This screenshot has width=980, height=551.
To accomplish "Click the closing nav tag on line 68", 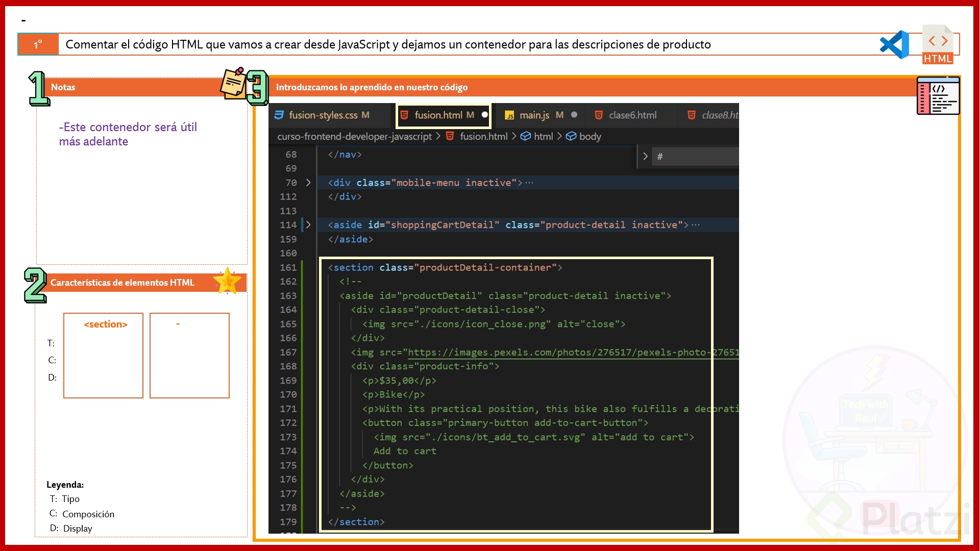I will pos(345,155).
